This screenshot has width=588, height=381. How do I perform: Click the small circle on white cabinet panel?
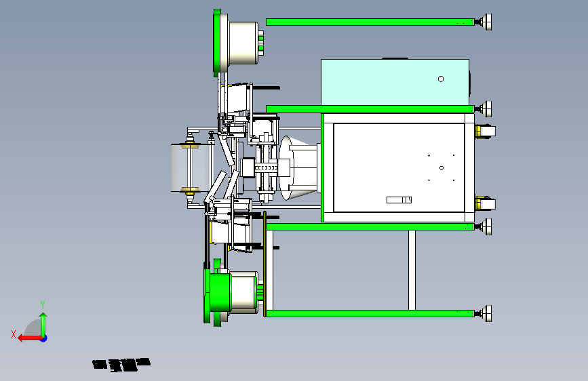442,168
